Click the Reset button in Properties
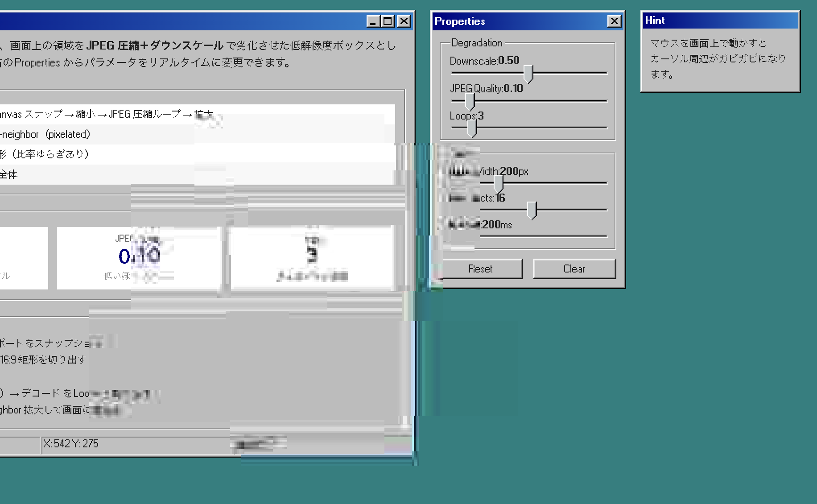The width and height of the screenshot is (817, 504). pyautogui.click(x=480, y=269)
